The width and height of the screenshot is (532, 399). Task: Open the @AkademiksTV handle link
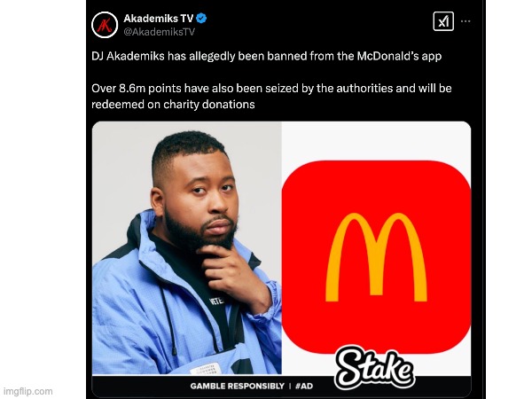159,32
